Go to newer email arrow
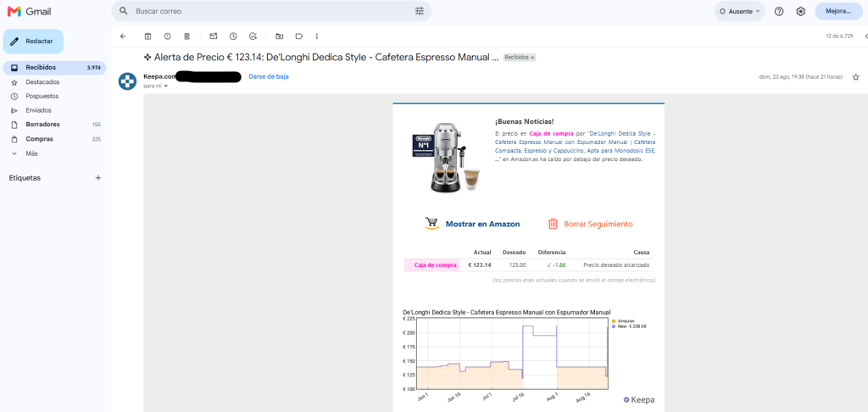 tap(865, 36)
